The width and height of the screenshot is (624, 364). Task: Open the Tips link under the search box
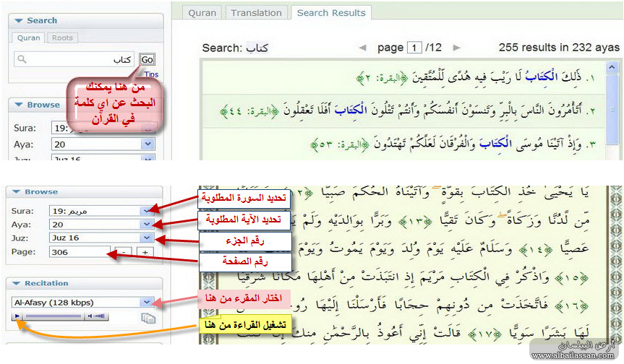pyautogui.click(x=151, y=74)
